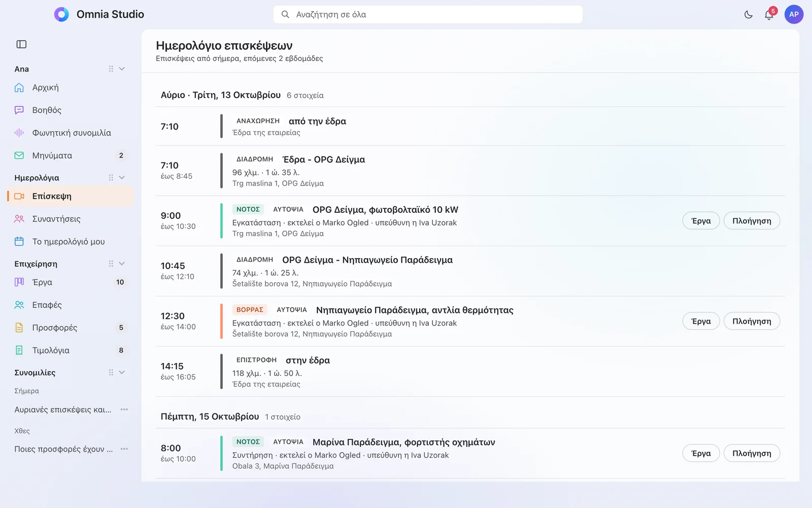The height and width of the screenshot is (508, 812).
Task: Click the Συνομιλίες drag handle dots
Action: [111, 372]
